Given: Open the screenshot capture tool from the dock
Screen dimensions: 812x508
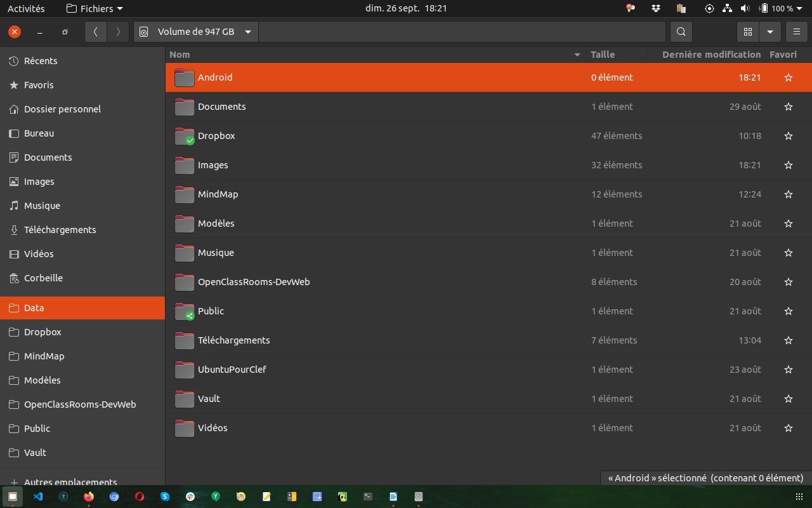Looking at the screenshot, I should pos(317,497).
